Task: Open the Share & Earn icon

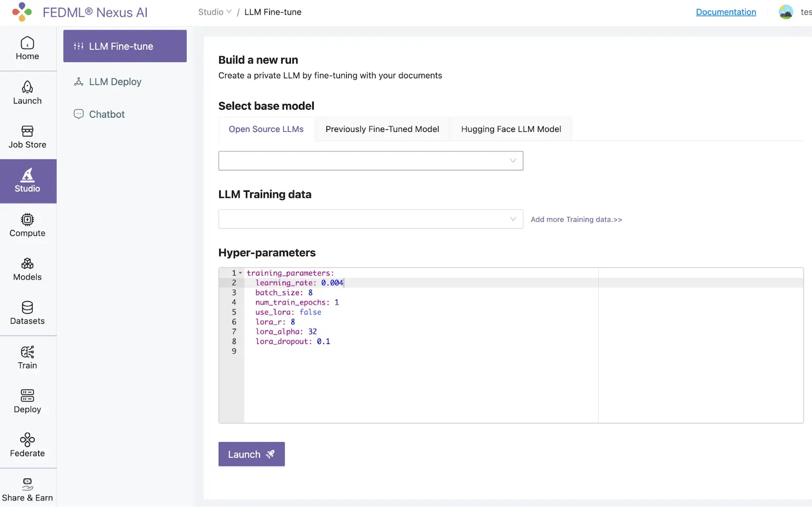Action: tap(27, 484)
